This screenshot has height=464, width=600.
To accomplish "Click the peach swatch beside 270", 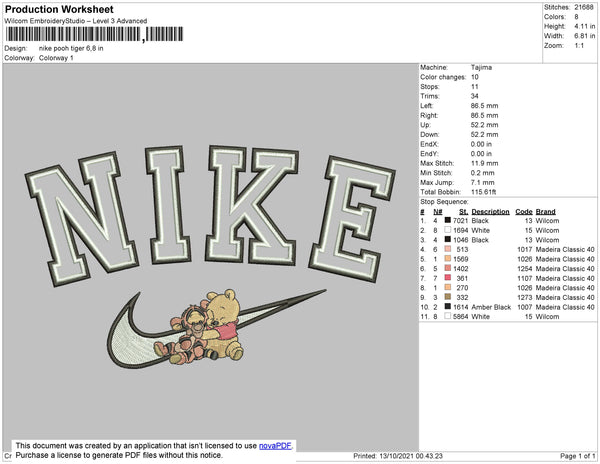I will point(447,288).
